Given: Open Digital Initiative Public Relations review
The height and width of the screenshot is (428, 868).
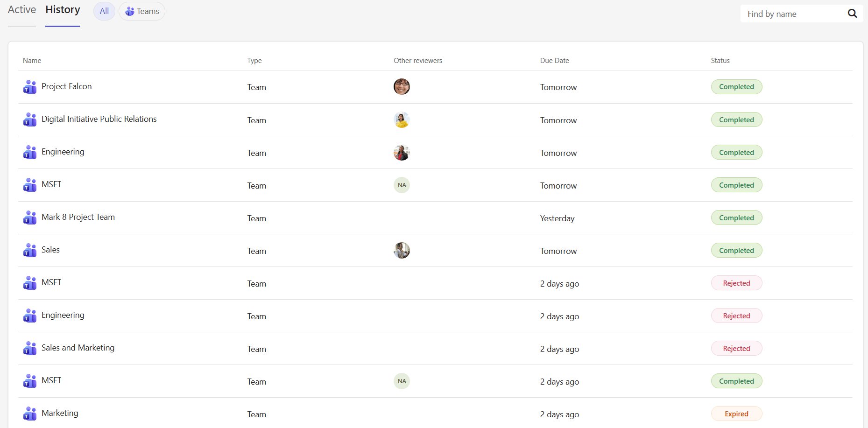Looking at the screenshot, I should coord(99,119).
